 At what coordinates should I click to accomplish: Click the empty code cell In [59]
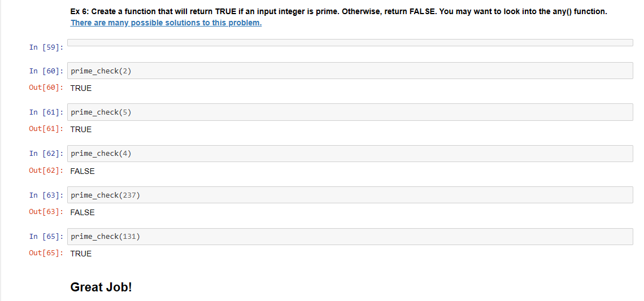point(350,43)
